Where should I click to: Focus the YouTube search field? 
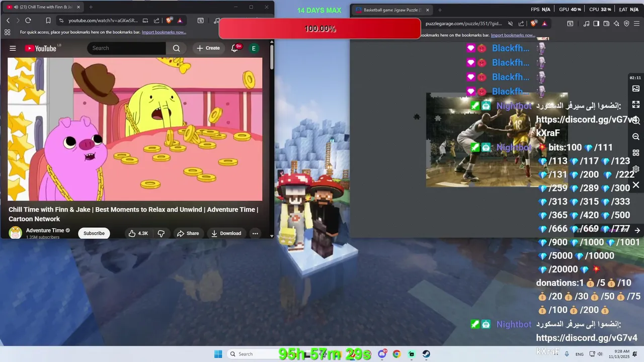click(x=127, y=48)
